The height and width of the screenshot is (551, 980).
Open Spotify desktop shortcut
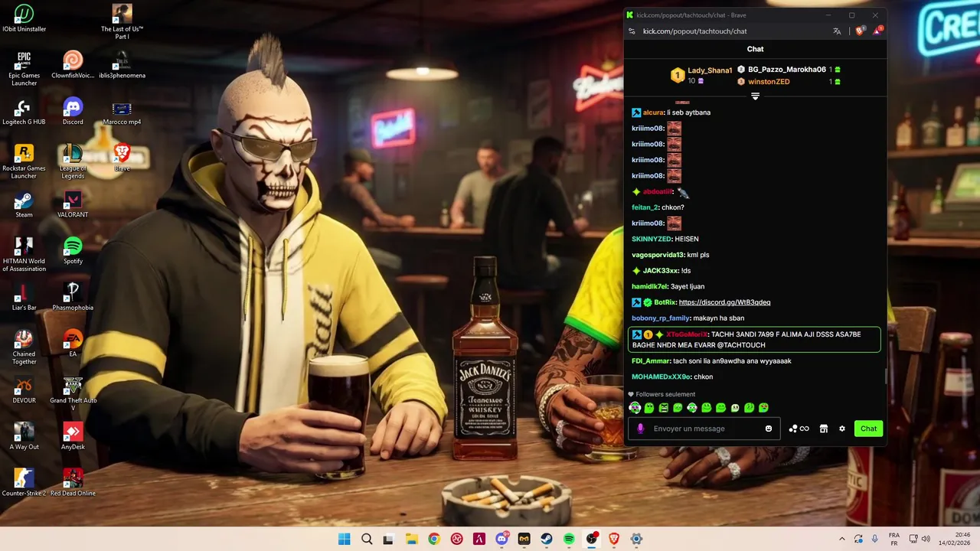(73, 251)
